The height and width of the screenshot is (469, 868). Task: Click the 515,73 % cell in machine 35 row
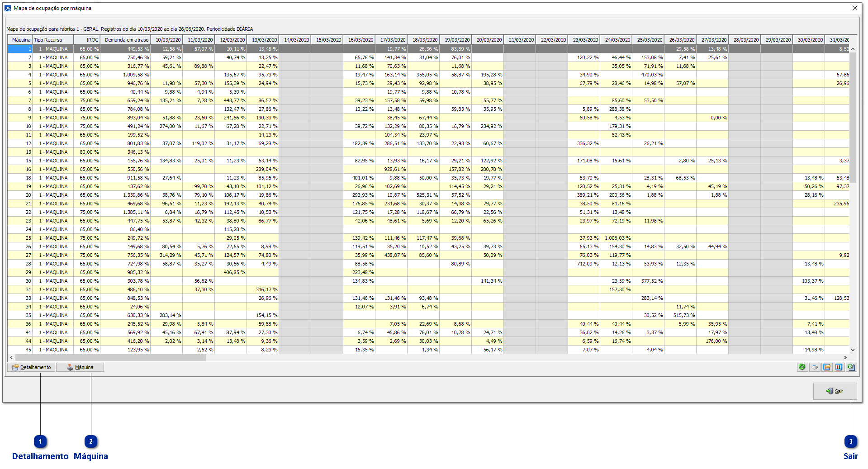[x=680, y=315]
